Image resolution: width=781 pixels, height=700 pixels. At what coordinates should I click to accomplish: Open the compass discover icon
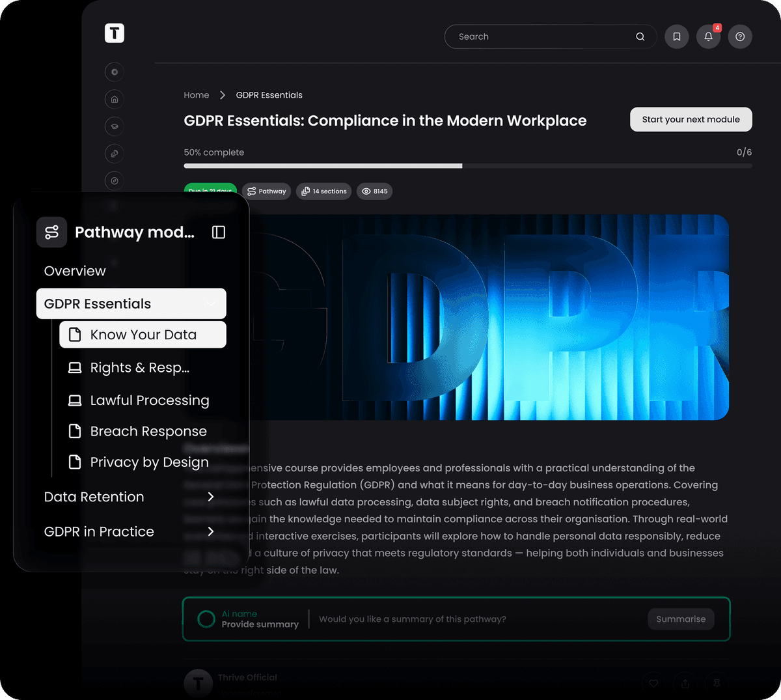click(115, 181)
